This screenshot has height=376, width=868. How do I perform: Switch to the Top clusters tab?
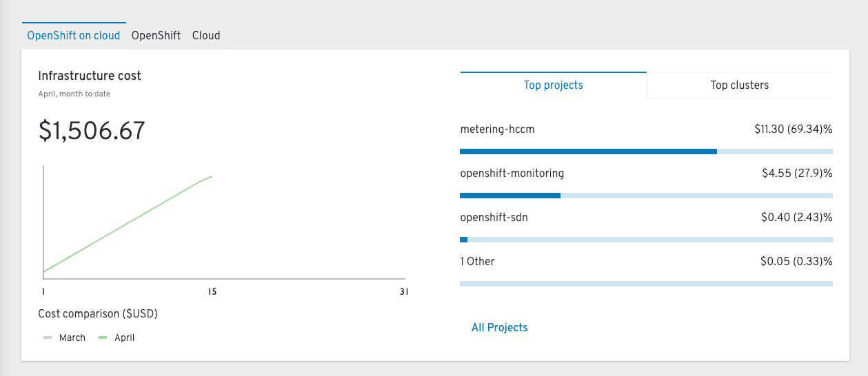pos(739,85)
